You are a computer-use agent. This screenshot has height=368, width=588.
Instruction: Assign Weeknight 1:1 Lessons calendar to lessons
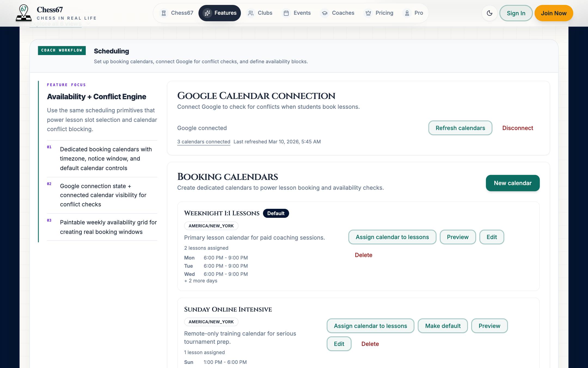392,237
